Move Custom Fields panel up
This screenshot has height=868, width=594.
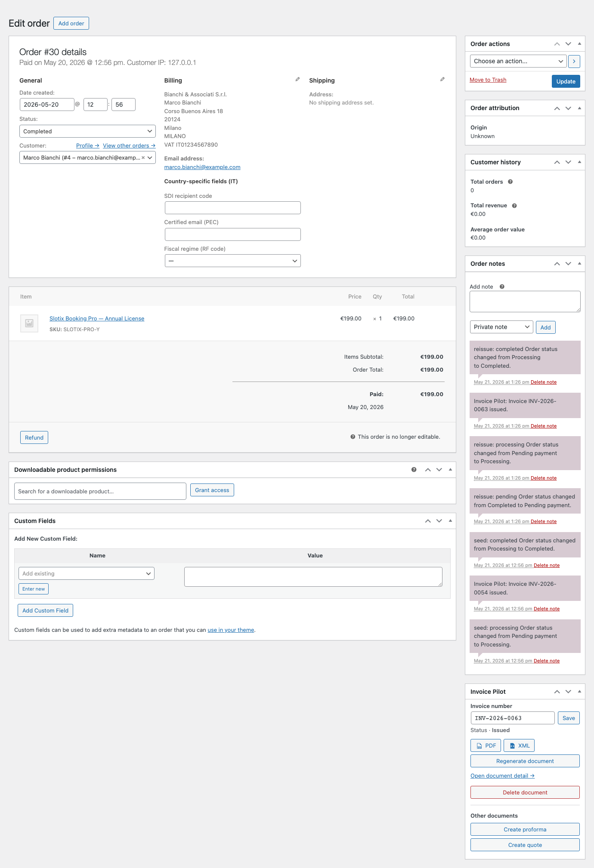tap(428, 521)
